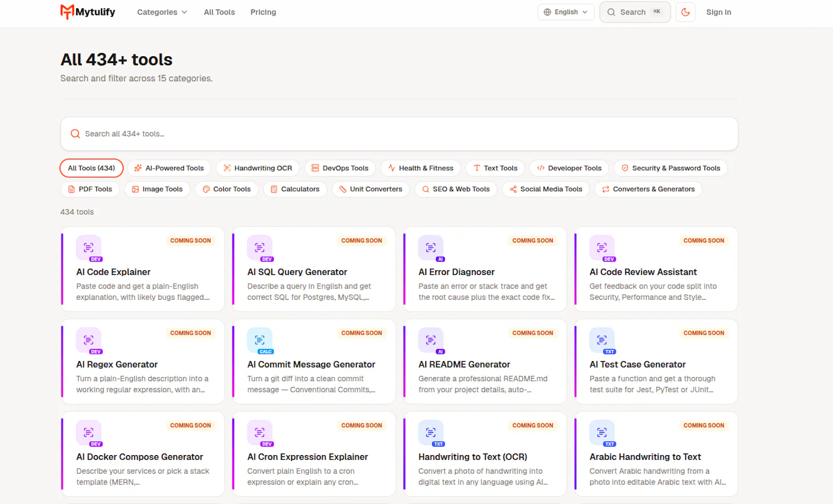Open the header Search box
The height and width of the screenshot is (504, 833).
(635, 12)
